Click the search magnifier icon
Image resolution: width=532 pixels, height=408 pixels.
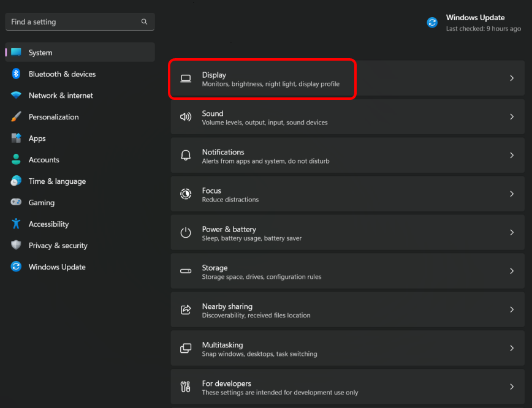pyautogui.click(x=144, y=21)
